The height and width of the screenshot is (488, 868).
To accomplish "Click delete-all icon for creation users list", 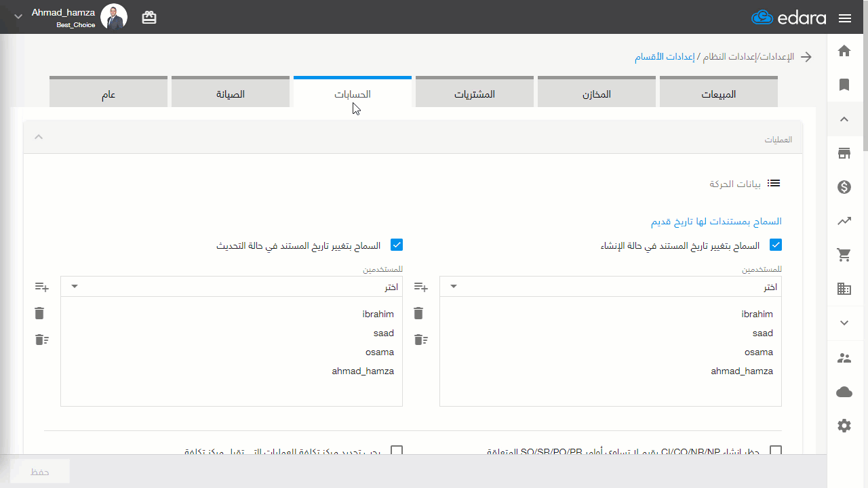I will 421,340.
